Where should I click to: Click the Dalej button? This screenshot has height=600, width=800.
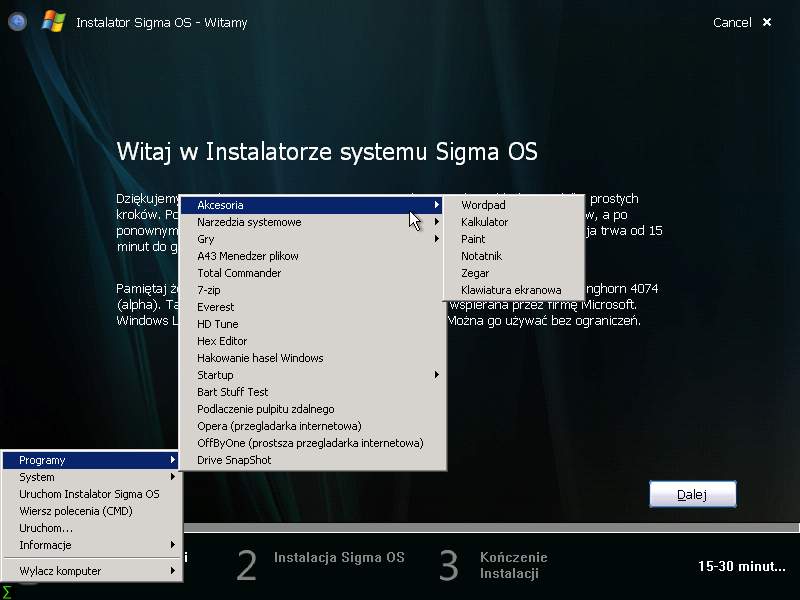coord(692,494)
